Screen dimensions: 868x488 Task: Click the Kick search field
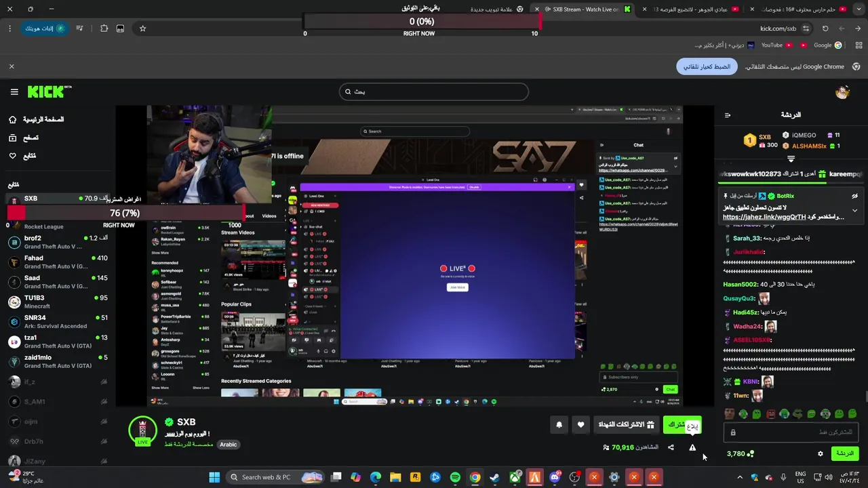[433, 91]
